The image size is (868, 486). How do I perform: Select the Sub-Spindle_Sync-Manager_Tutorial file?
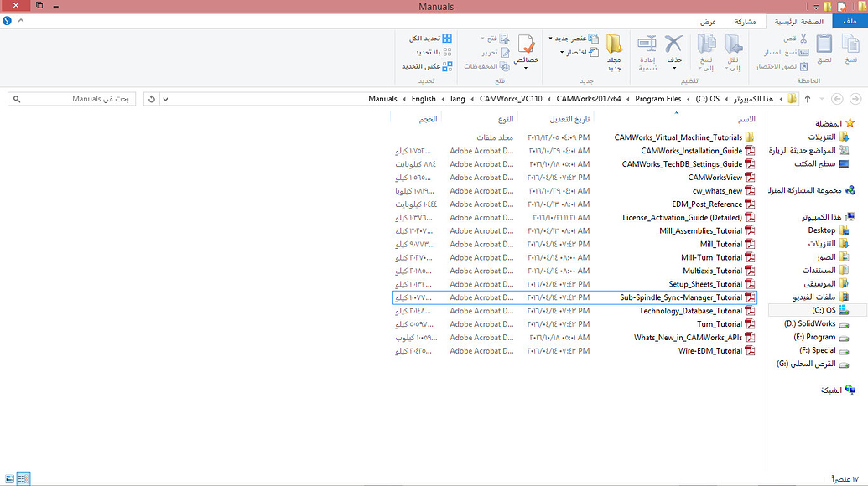click(x=574, y=297)
